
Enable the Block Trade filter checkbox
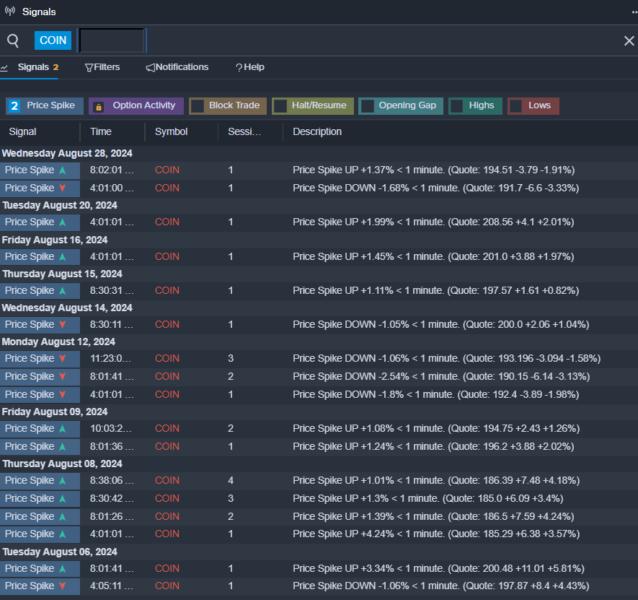click(x=198, y=106)
